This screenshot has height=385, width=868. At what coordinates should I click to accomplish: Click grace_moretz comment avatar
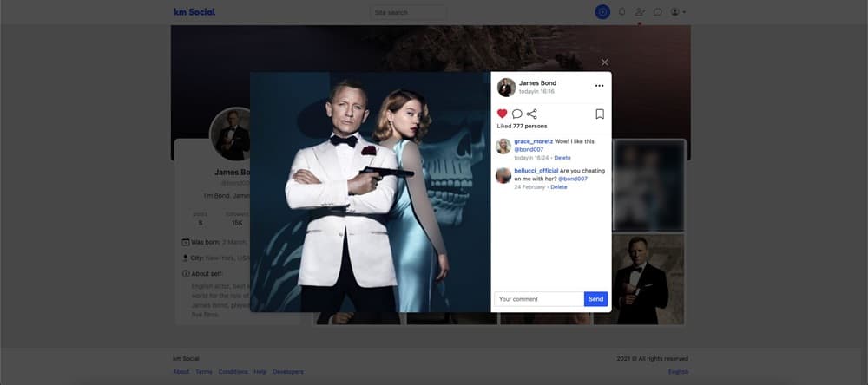click(503, 146)
